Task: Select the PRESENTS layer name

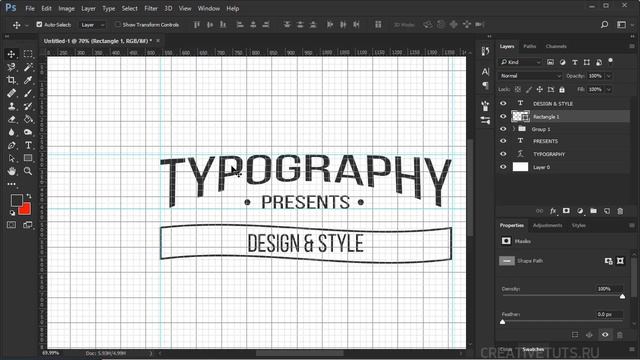Action: 545,141
